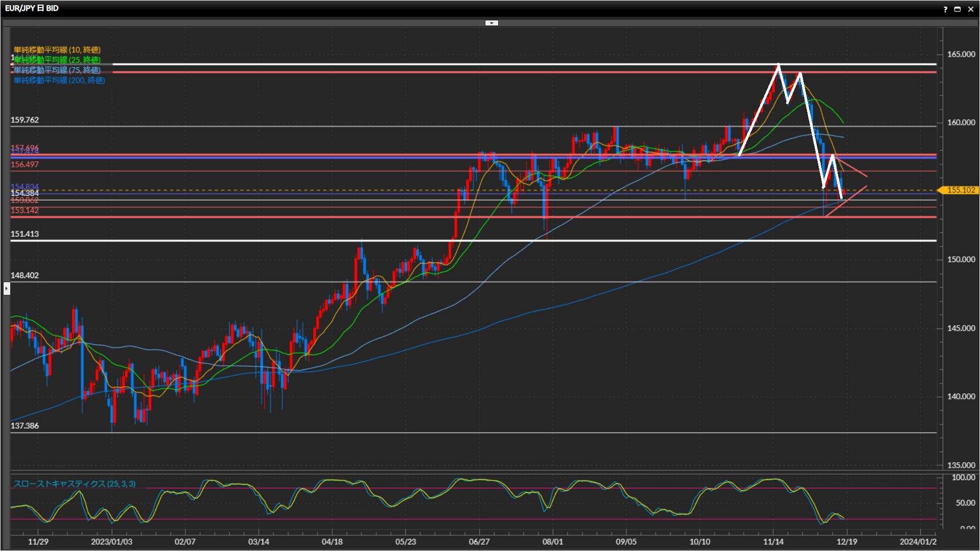Viewport: 980px width, 551px height.
Task: Select the 148.402 horizontal line label
Action: (24, 275)
